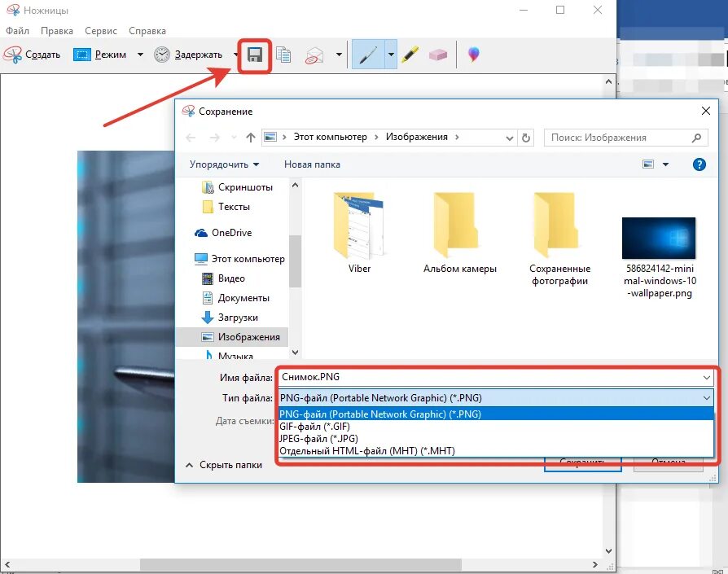Click Создать to start a new snip
Viewport: 728px width, 574px height.
32,55
